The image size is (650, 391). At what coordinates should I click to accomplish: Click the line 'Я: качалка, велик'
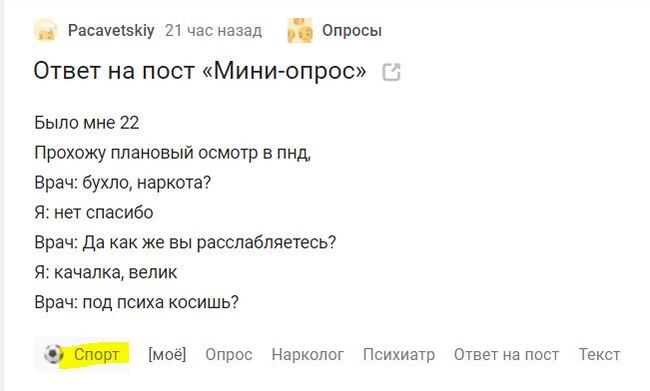pyautogui.click(x=106, y=272)
